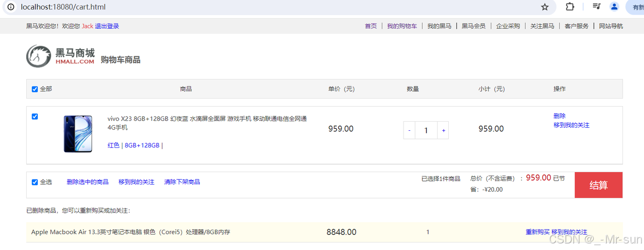Click the HMALL.COM horse logo
644x250 pixels.
(60, 56)
